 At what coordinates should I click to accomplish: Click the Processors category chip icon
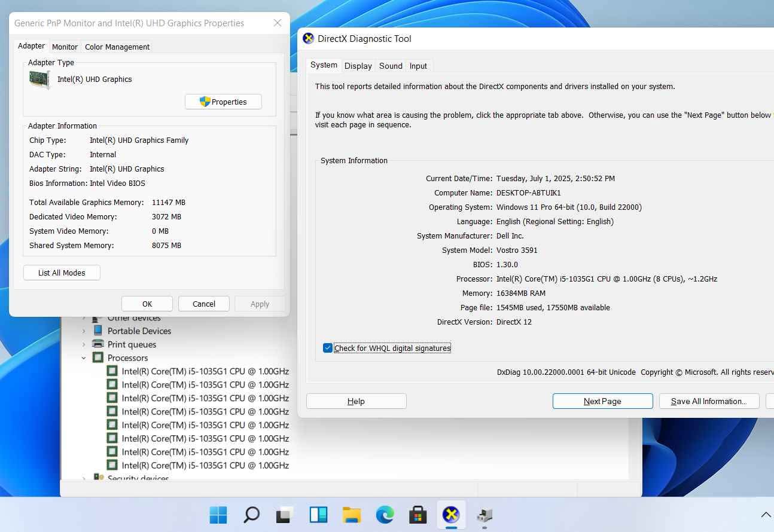click(x=98, y=358)
